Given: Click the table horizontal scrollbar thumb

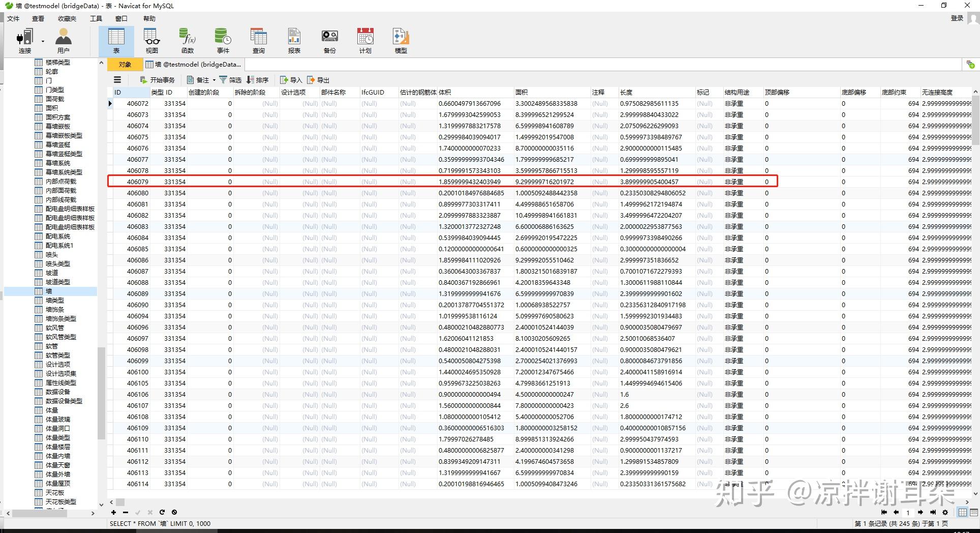Looking at the screenshot, I should click(x=120, y=502).
